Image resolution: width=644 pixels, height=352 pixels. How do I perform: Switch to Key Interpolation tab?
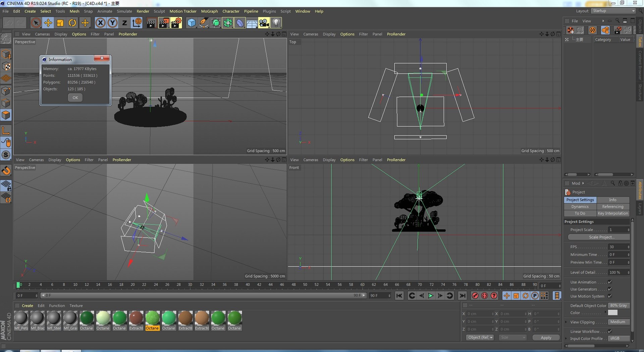tap(613, 213)
